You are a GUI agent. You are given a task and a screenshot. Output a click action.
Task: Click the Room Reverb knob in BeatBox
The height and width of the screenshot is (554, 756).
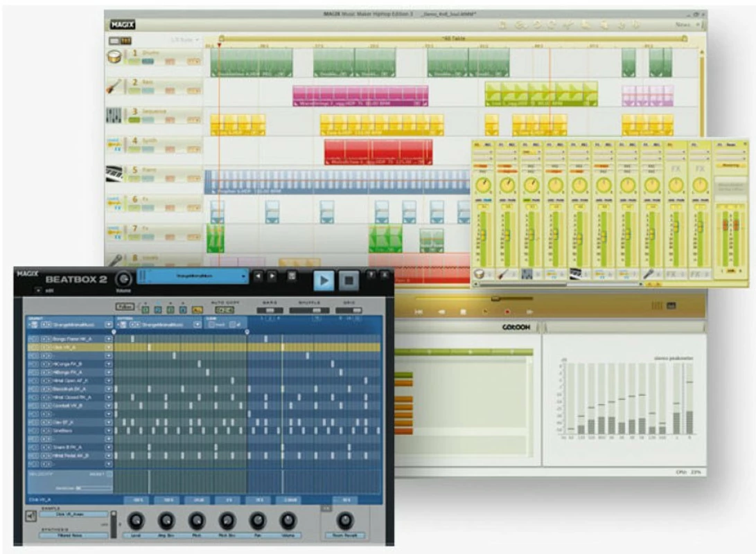(345, 520)
